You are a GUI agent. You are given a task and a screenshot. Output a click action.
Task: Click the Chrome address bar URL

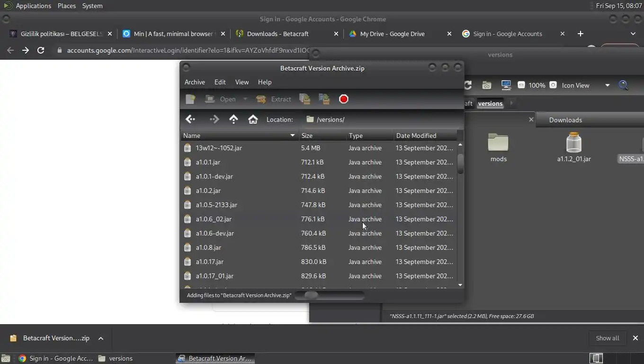pyautogui.click(x=188, y=50)
